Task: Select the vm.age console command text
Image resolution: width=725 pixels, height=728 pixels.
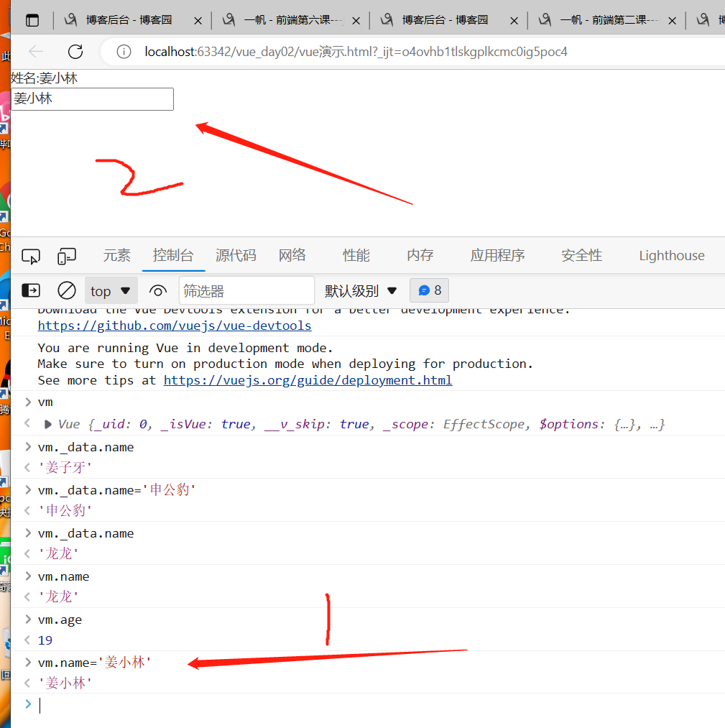Action: click(x=60, y=619)
